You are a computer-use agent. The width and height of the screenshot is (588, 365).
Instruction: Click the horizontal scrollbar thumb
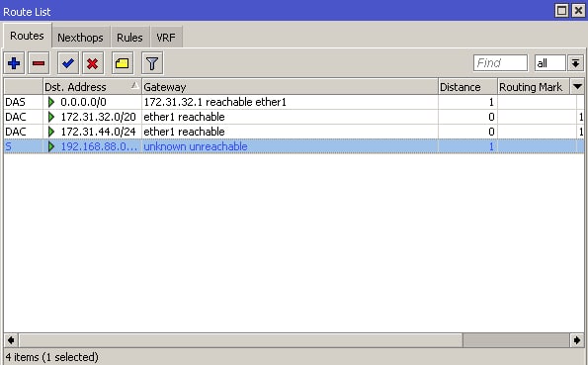241,340
